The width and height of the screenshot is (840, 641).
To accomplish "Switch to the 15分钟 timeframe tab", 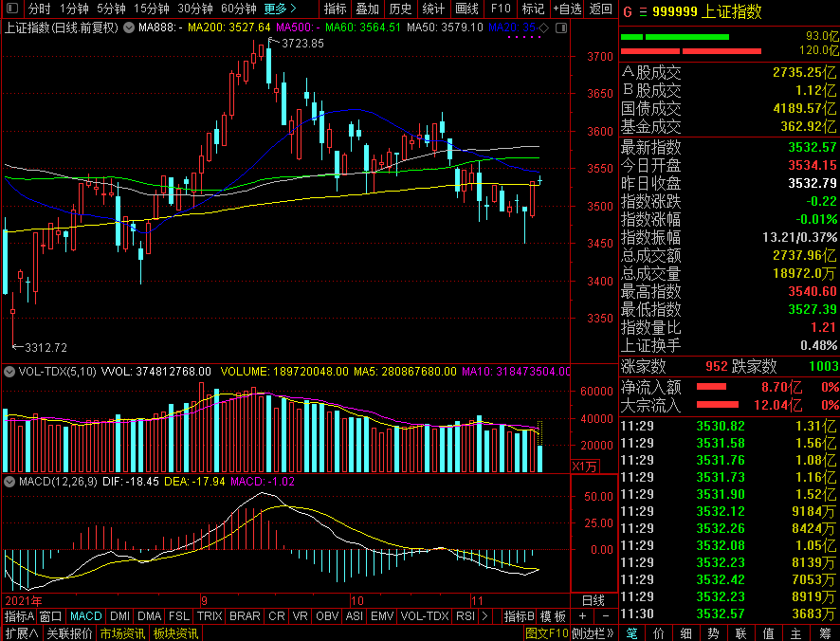I will click(151, 9).
